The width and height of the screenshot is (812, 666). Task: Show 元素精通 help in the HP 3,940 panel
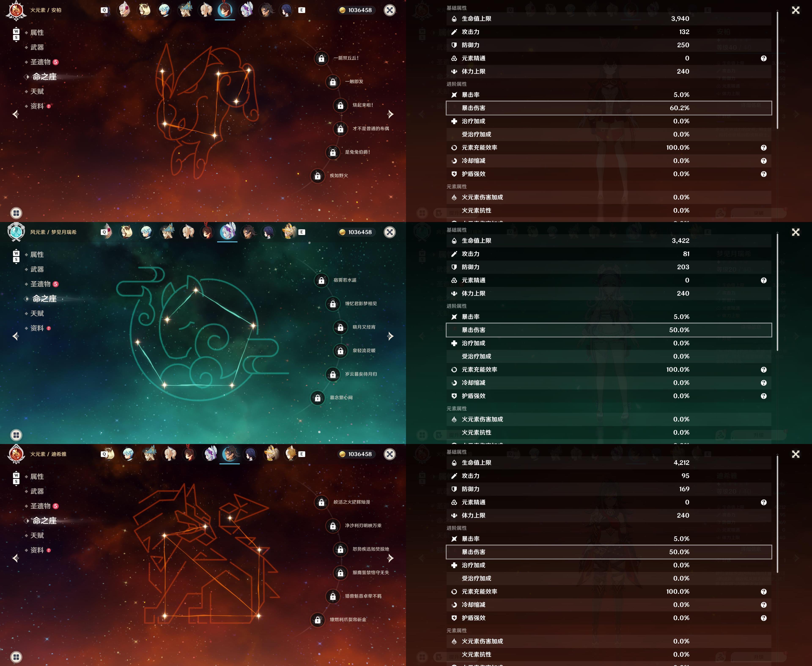click(764, 58)
